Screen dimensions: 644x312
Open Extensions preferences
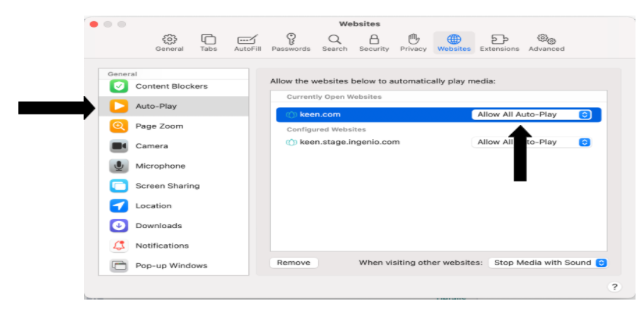tap(499, 42)
